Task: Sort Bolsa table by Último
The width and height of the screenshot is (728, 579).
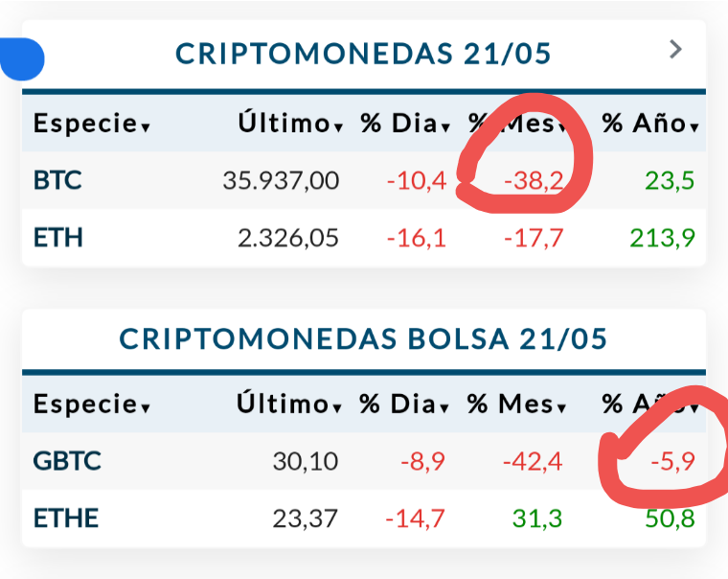Action: [x=289, y=404]
